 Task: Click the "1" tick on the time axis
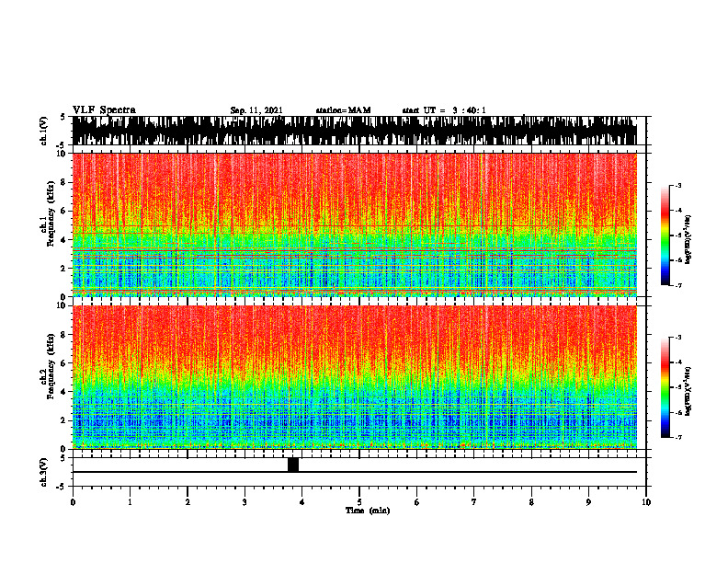(x=130, y=502)
